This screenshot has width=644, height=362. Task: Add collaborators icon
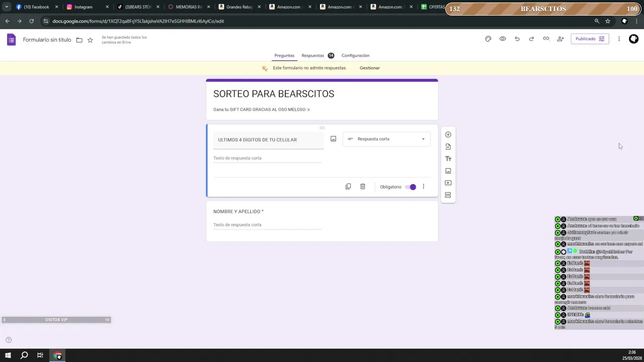(560, 39)
